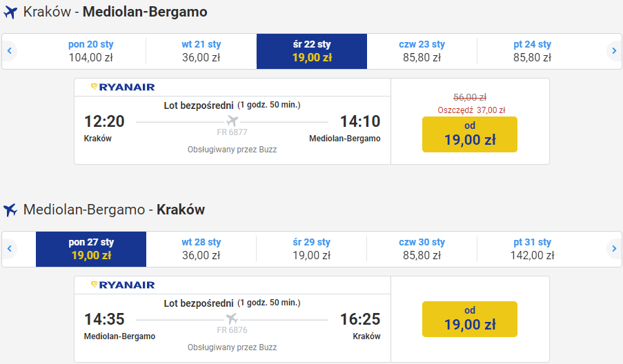The height and width of the screenshot is (364, 623).
Task: Select return date czw 30 sty
Action: [422, 248]
